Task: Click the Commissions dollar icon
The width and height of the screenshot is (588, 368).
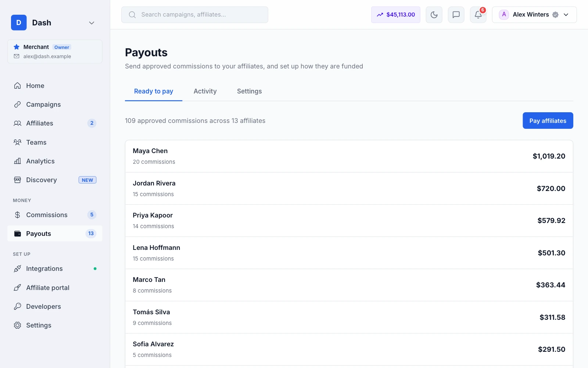Action: click(17, 215)
